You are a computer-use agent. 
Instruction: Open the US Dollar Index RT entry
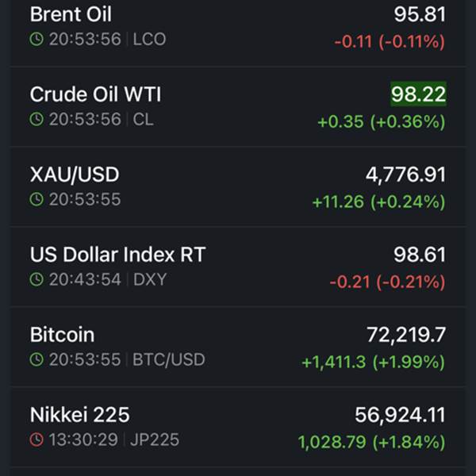click(x=117, y=255)
